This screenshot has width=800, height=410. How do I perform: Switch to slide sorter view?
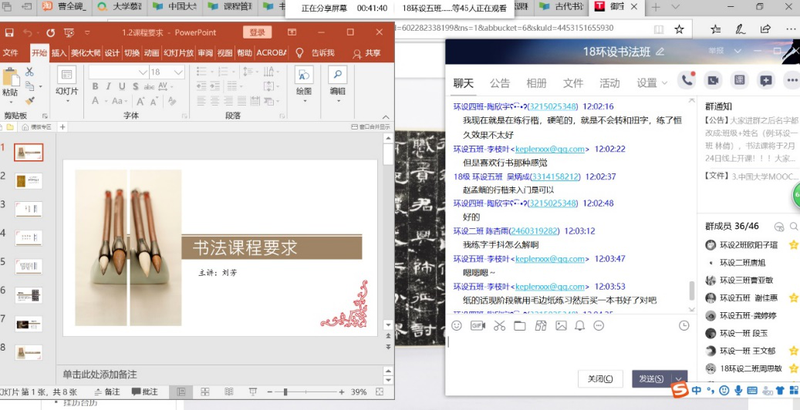[205, 392]
